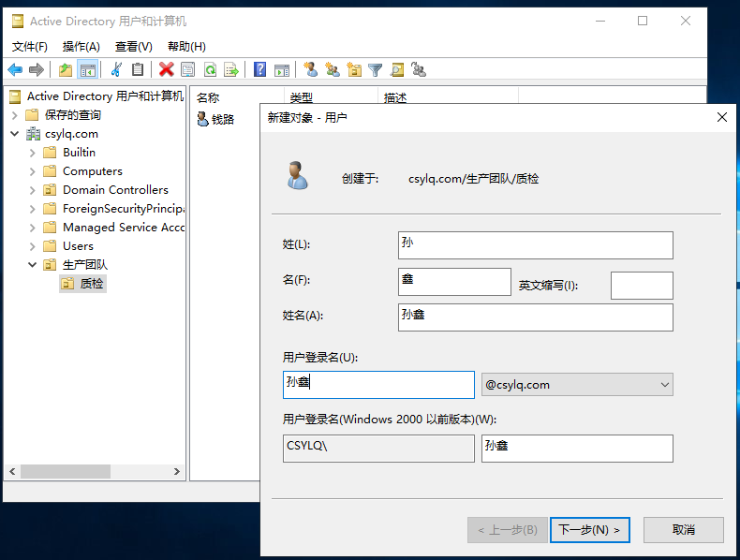Expand the ForeignSecurityPrincipals node

(33, 209)
